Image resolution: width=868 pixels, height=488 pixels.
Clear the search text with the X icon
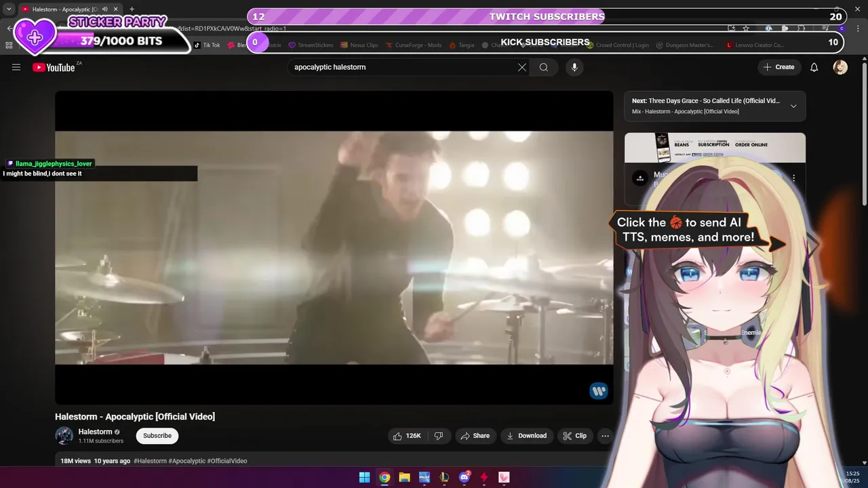pyautogui.click(x=522, y=67)
